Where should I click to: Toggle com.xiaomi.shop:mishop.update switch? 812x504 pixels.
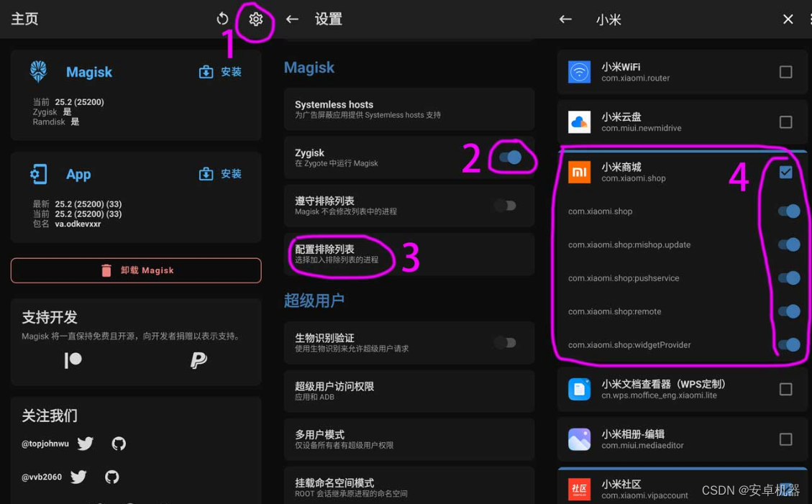coord(789,244)
